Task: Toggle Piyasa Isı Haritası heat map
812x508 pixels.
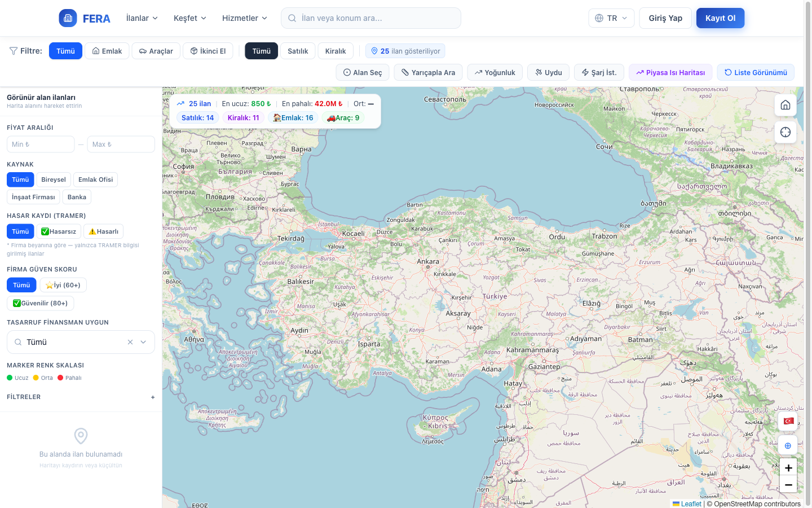Action: 670,72
